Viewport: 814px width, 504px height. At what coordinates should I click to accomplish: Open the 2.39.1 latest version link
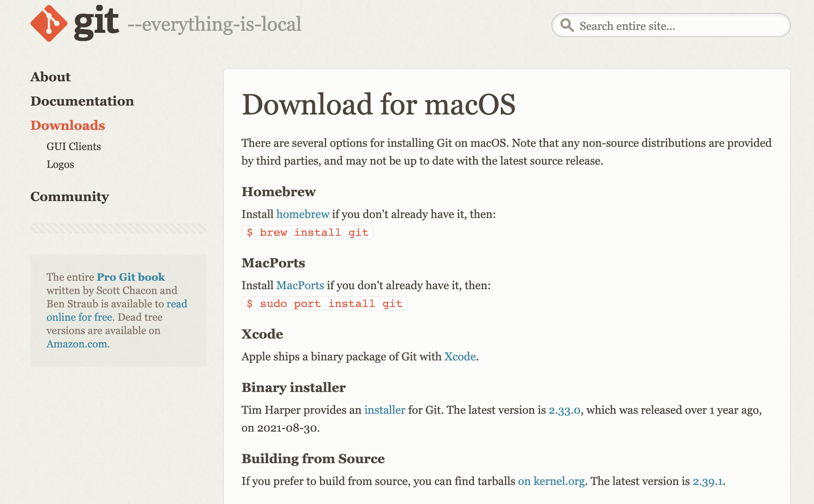(707, 481)
